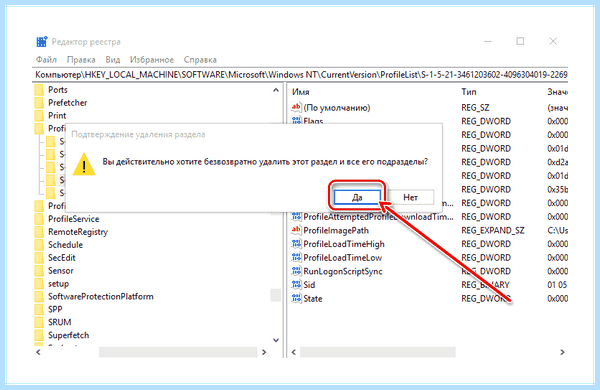Select the SRUM folder icon
This screenshot has width=600, height=390.
click(39, 322)
